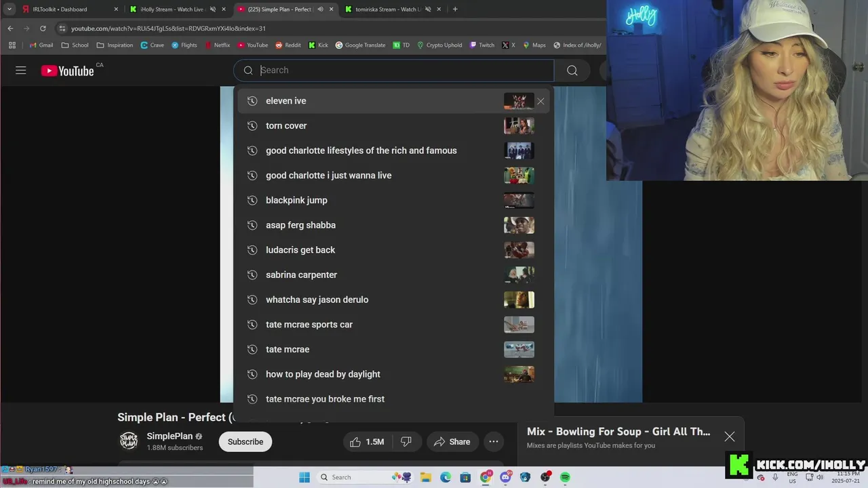
Task: Open Chrome apps grid in bookmarks bar
Action: [12, 45]
